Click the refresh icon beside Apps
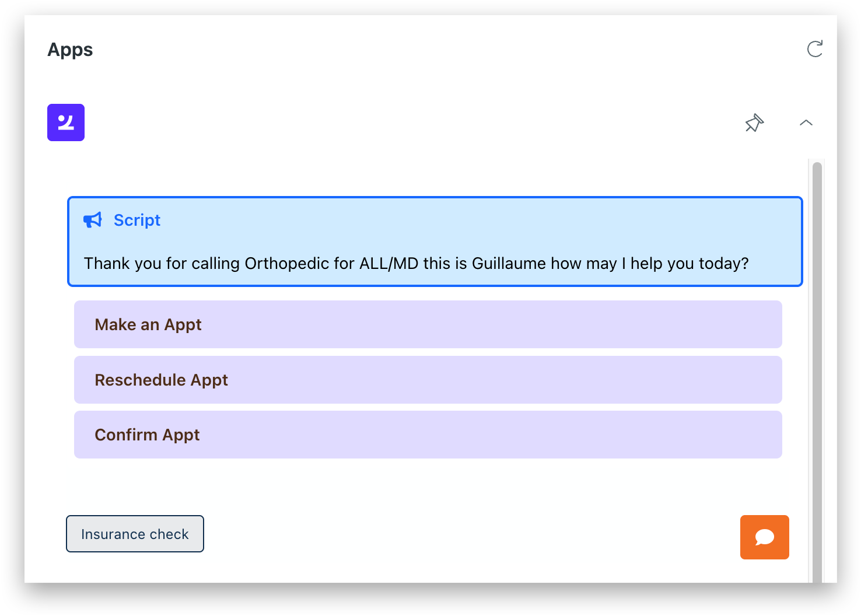The height and width of the screenshot is (616, 861). click(x=814, y=49)
